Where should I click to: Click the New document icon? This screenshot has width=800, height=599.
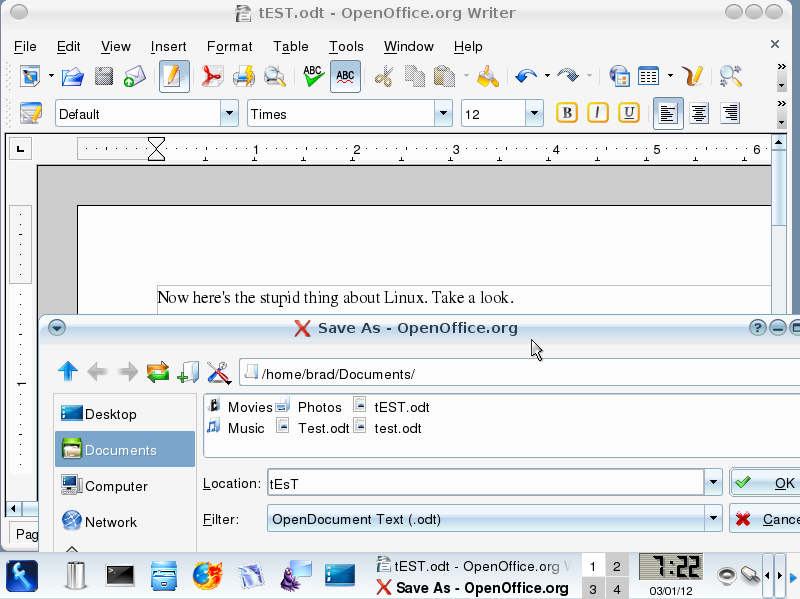tap(31, 77)
